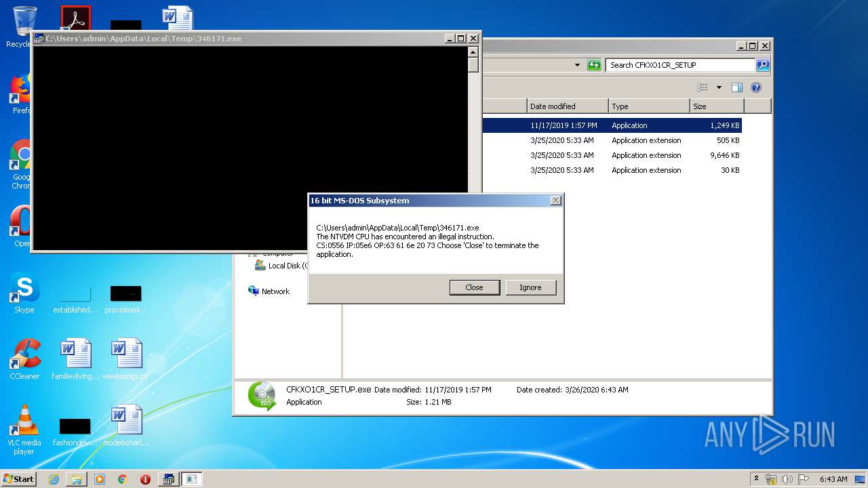Click the last taskbar button for the dialog window
Image resolution: width=868 pixels, height=488 pixels.
pos(192,479)
